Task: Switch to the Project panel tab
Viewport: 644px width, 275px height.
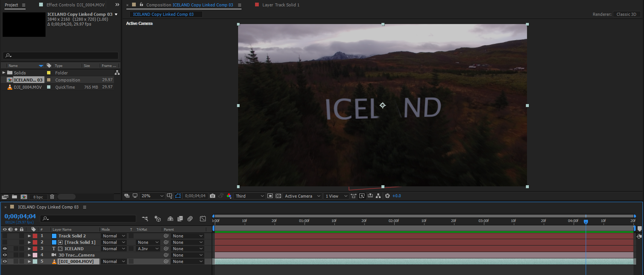Action: coord(11,5)
